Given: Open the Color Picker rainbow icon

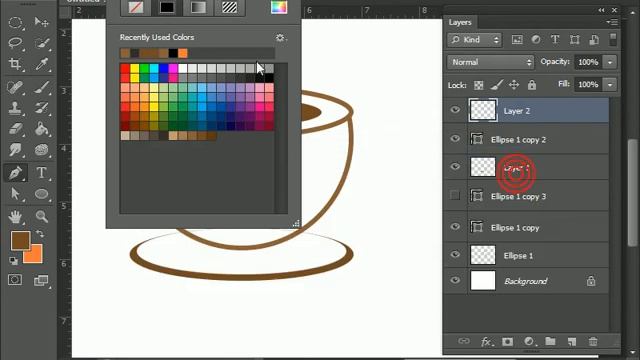Looking at the screenshot, I should tap(279, 7).
